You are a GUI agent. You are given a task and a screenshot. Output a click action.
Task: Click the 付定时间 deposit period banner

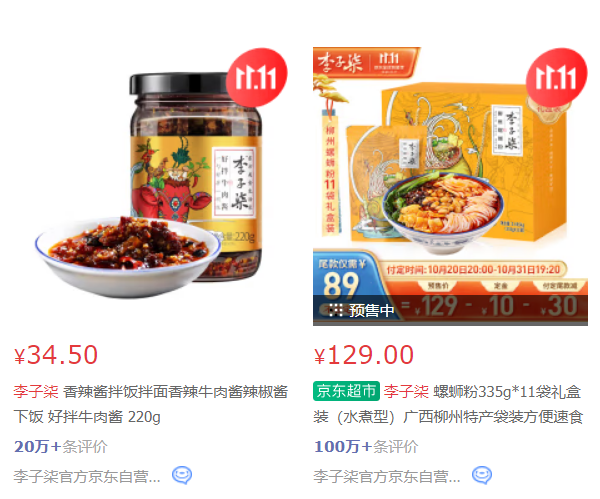pyautogui.click(x=473, y=270)
